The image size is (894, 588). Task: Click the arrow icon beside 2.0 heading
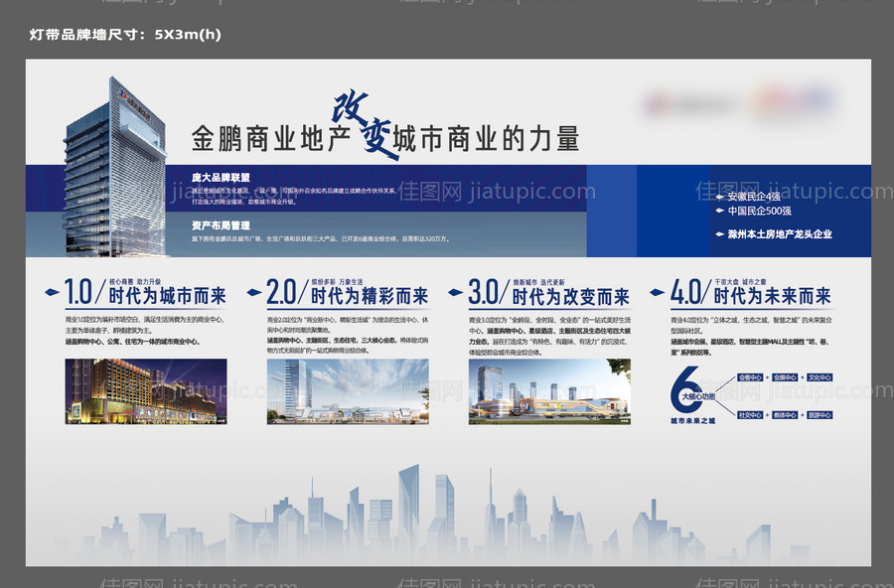tap(255, 293)
